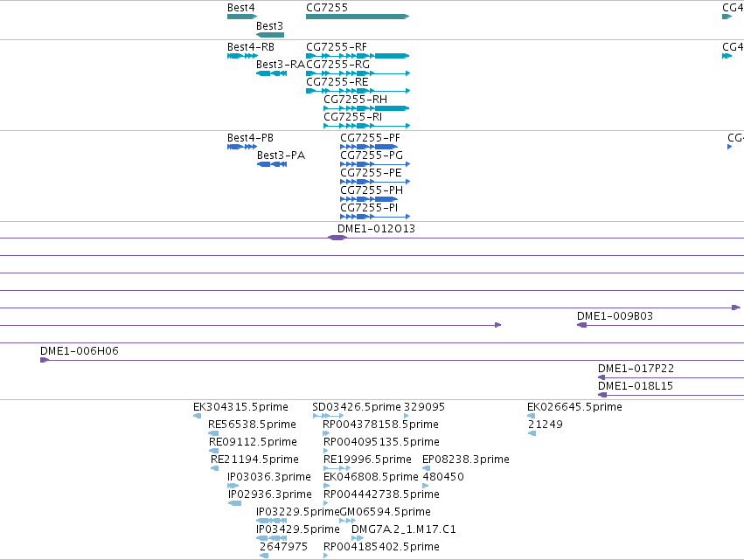
Task: Select the DME1-012013 purple marker
Action: 337,238
